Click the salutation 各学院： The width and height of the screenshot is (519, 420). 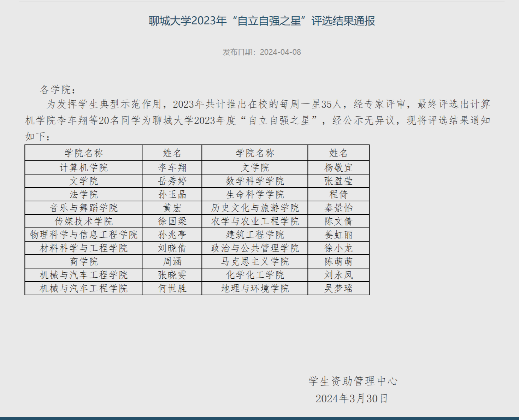point(58,90)
